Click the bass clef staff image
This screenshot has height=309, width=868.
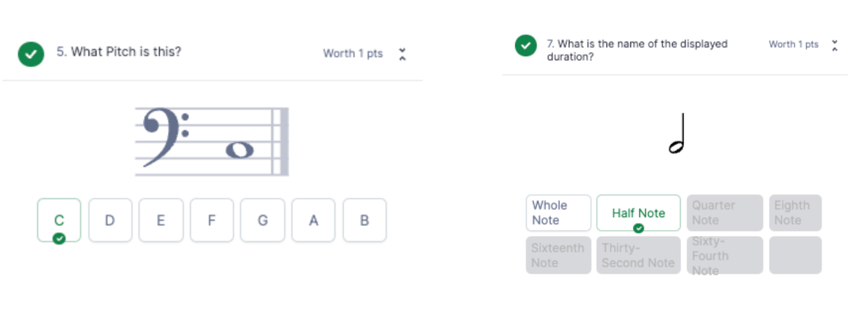[x=212, y=141]
